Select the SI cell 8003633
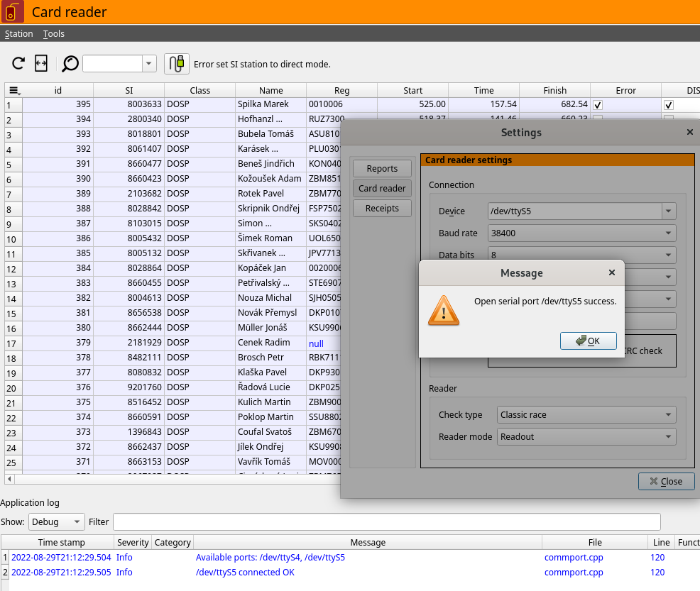700x591 pixels. click(x=128, y=104)
